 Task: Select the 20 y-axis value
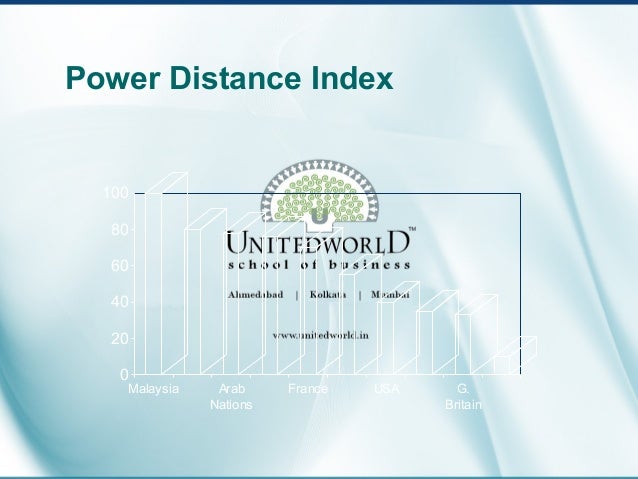coord(120,339)
